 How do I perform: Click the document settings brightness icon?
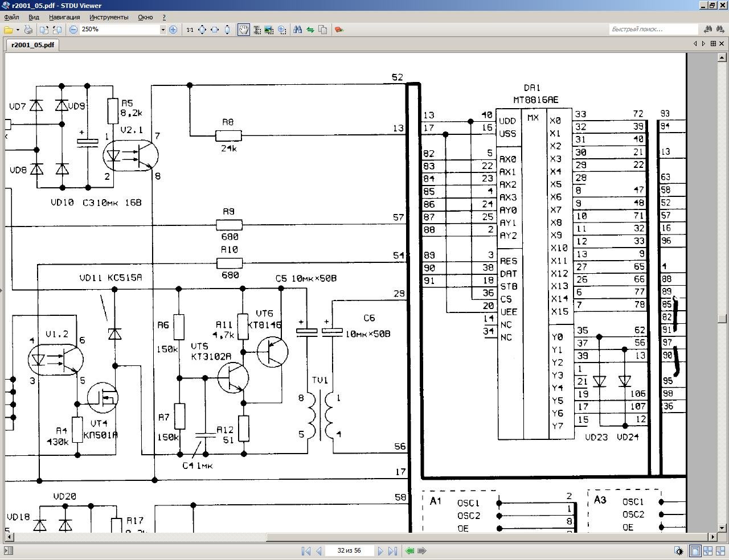pos(679,551)
